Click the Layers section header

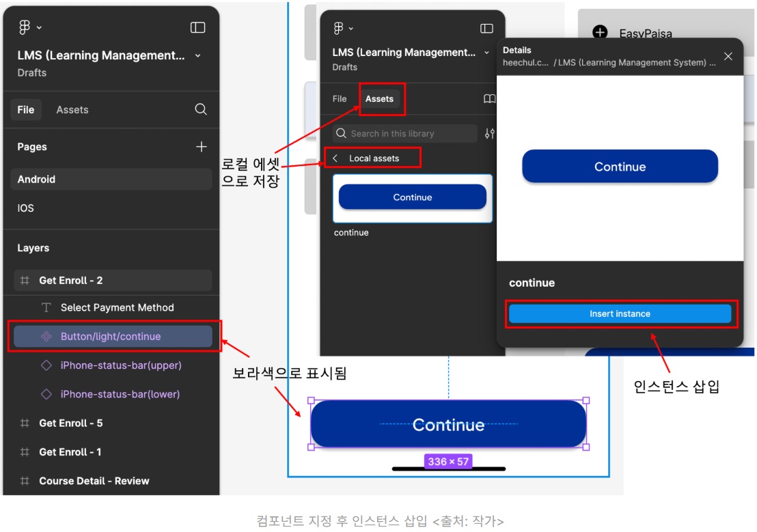coord(33,248)
